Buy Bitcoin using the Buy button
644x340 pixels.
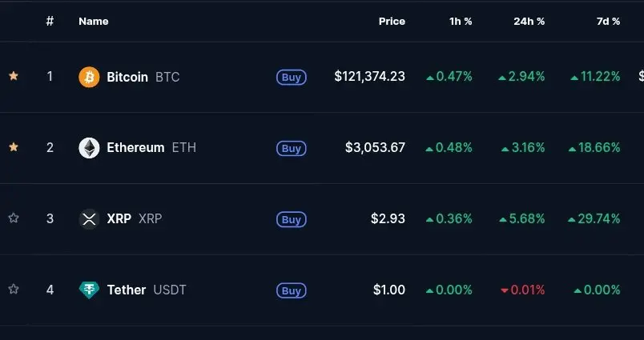pos(292,78)
